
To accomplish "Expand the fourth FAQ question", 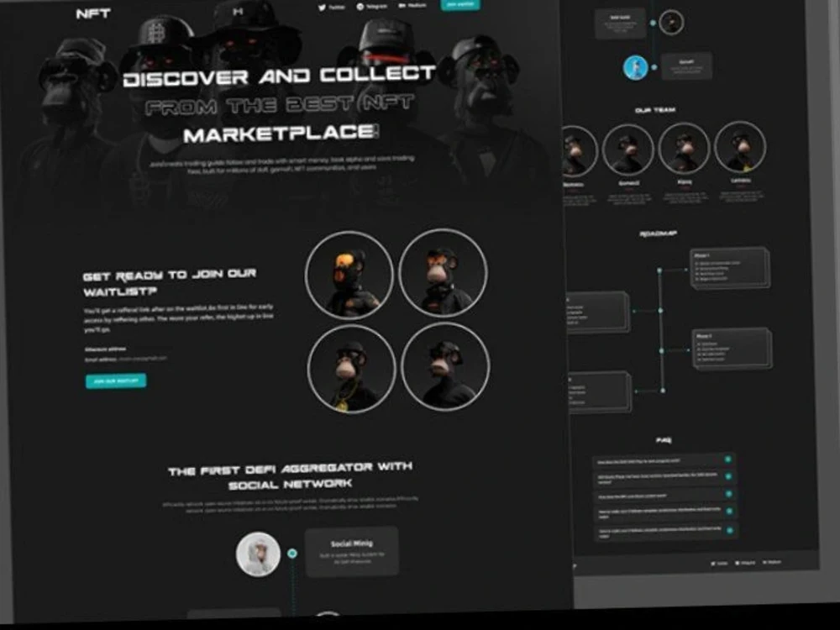I will [665, 512].
